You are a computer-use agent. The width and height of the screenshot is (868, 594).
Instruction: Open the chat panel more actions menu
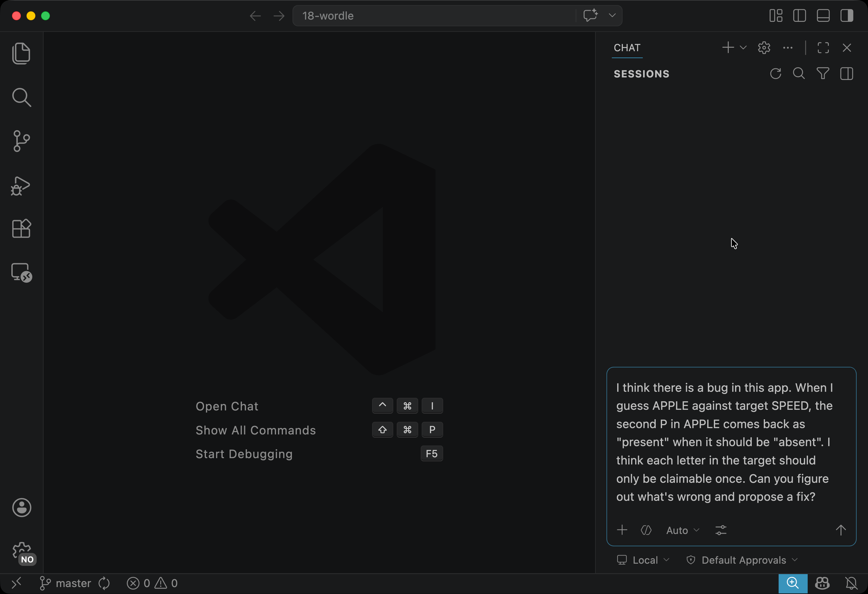click(x=788, y=47)
